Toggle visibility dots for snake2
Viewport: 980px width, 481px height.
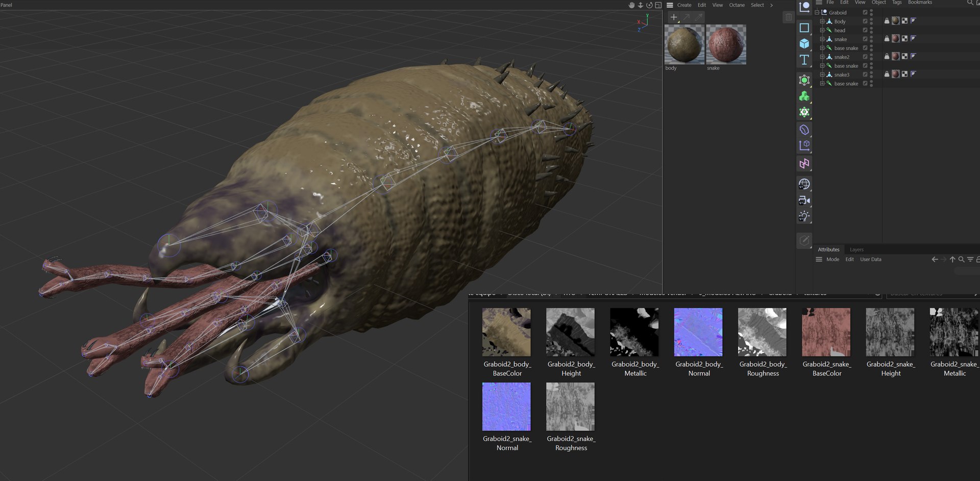click(x=871, y=57)
